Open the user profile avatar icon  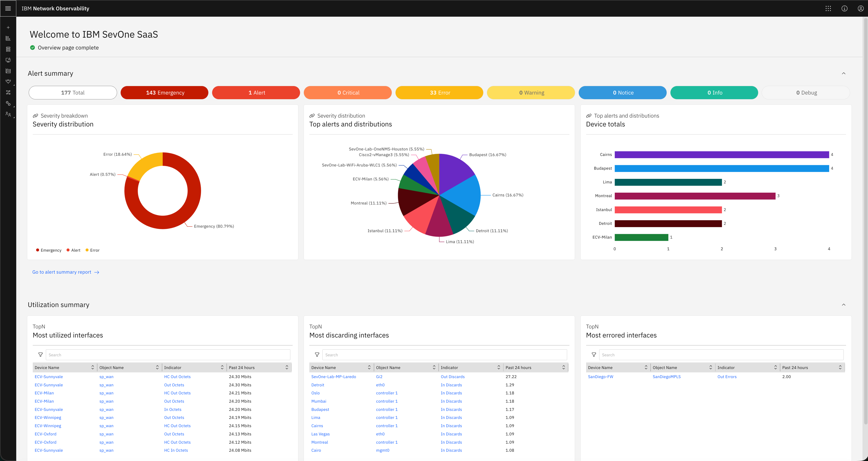pyautogui.click(x=860, y=8)
